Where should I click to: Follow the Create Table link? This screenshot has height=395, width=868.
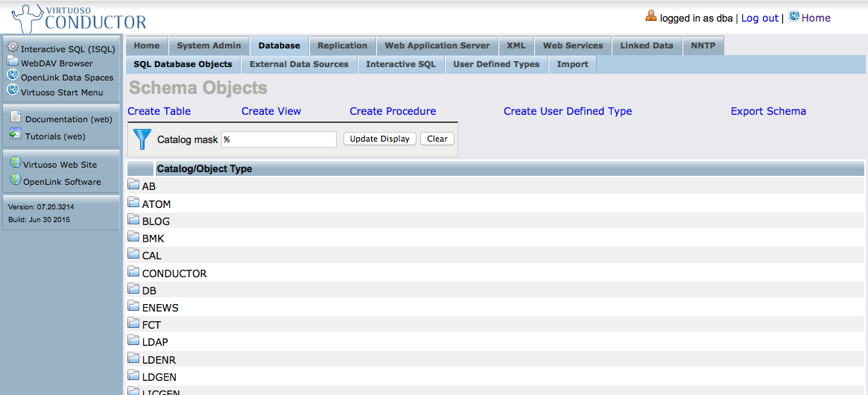(159, 111)
